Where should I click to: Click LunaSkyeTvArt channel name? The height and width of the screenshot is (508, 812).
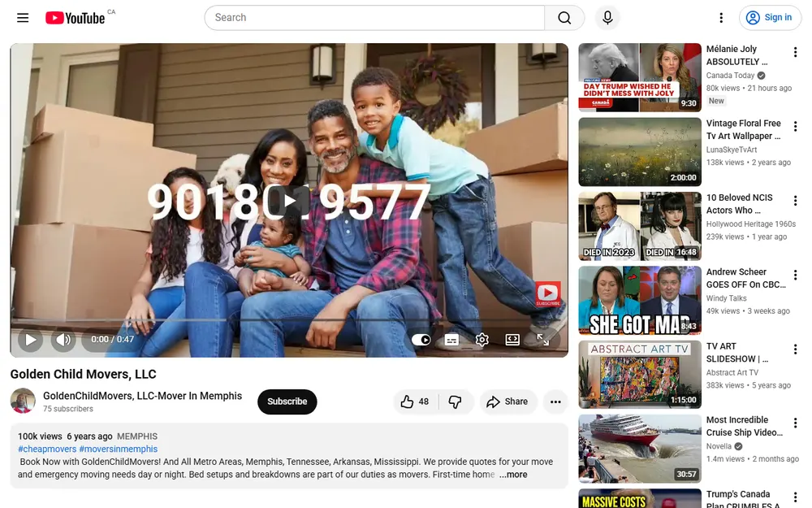tap(732, 150)
